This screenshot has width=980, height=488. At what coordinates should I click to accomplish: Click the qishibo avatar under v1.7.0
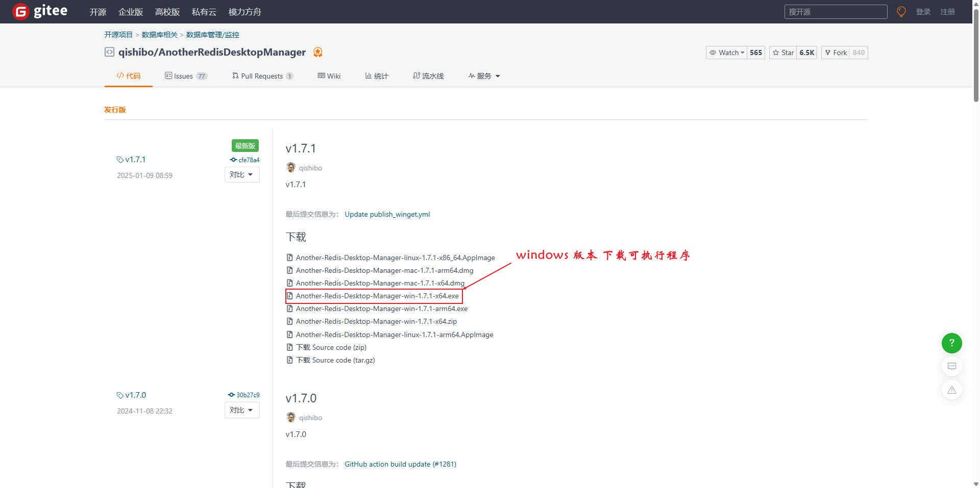click(291, 417)
